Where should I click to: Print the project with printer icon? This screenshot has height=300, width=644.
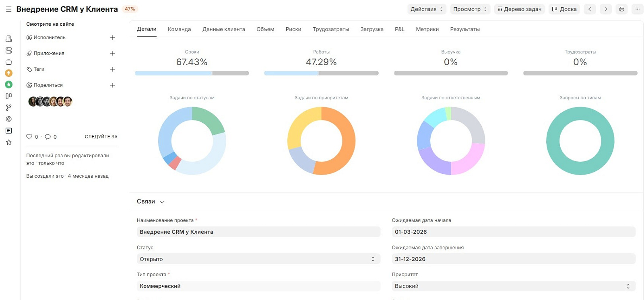(x=621, y=9)
